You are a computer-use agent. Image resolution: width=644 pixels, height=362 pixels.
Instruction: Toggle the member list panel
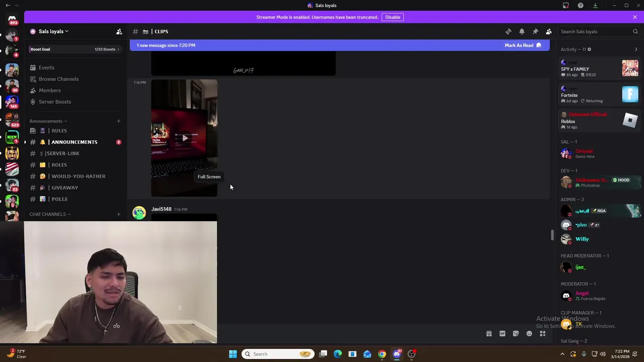pyautogui.click(x=549, y=31)
